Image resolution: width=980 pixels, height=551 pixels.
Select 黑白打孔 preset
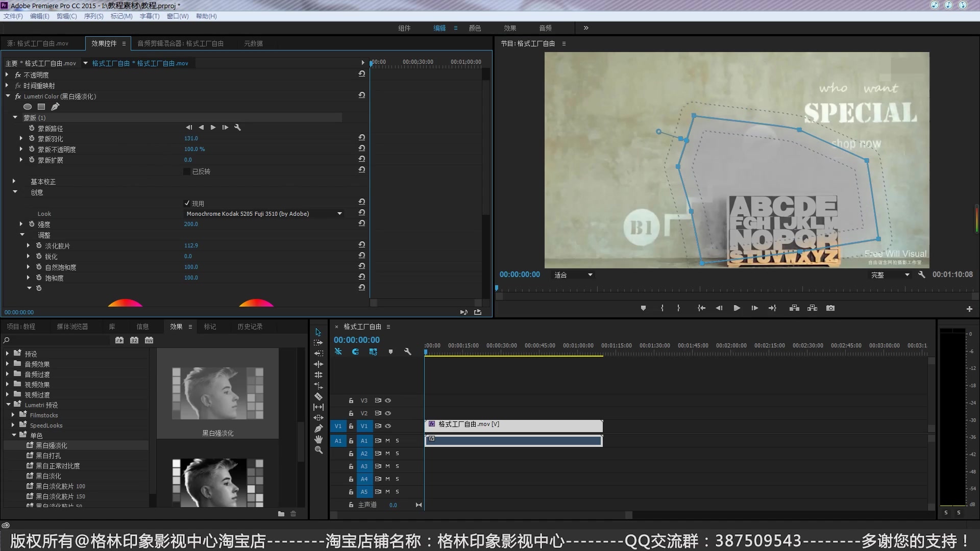pos(48,456)
